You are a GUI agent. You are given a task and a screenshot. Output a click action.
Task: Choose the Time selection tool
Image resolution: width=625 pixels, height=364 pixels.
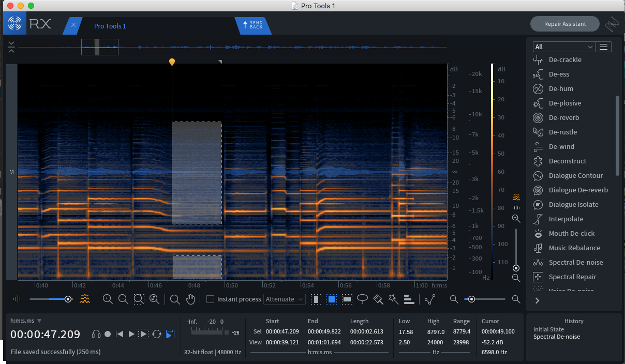click(x=315, y=299)
